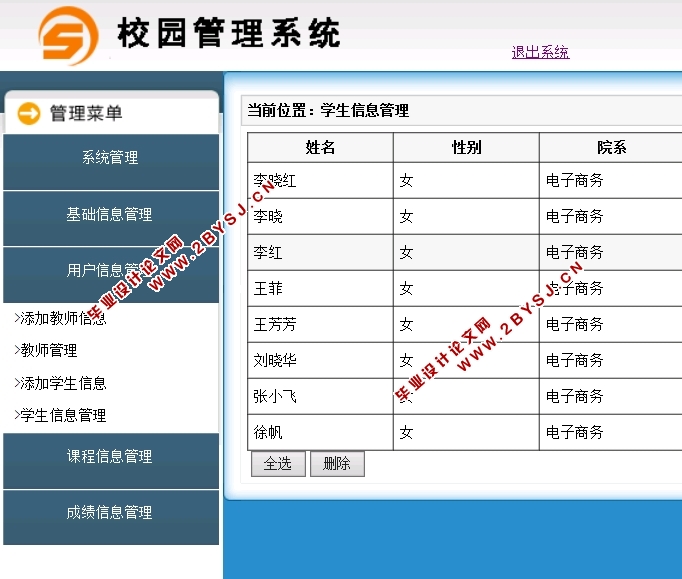Click the orange arrow icon beside 管理菜单
Image resolution: width=682 pixels, height=579 pixels.
[x=30, y=114]
